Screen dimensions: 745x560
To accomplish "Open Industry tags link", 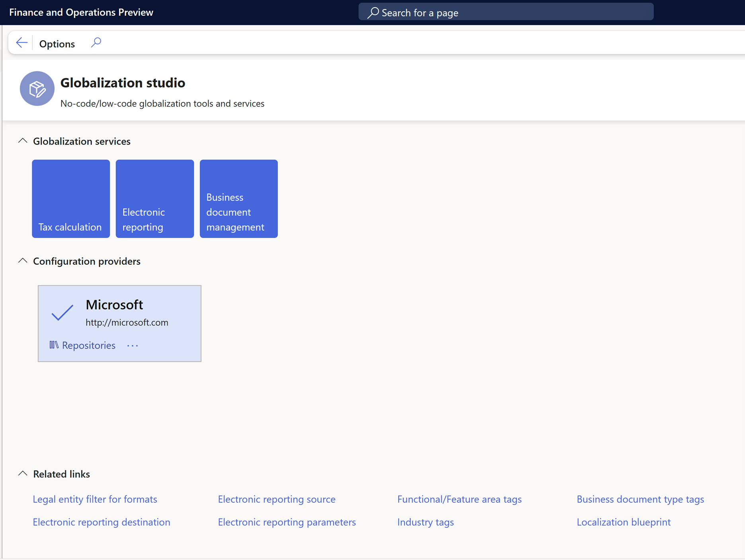I will point(425,522).
